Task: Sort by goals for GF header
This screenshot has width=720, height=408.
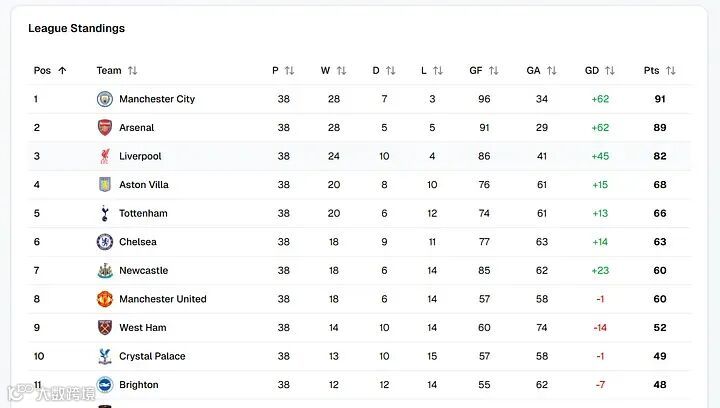Action: (484, 70)
